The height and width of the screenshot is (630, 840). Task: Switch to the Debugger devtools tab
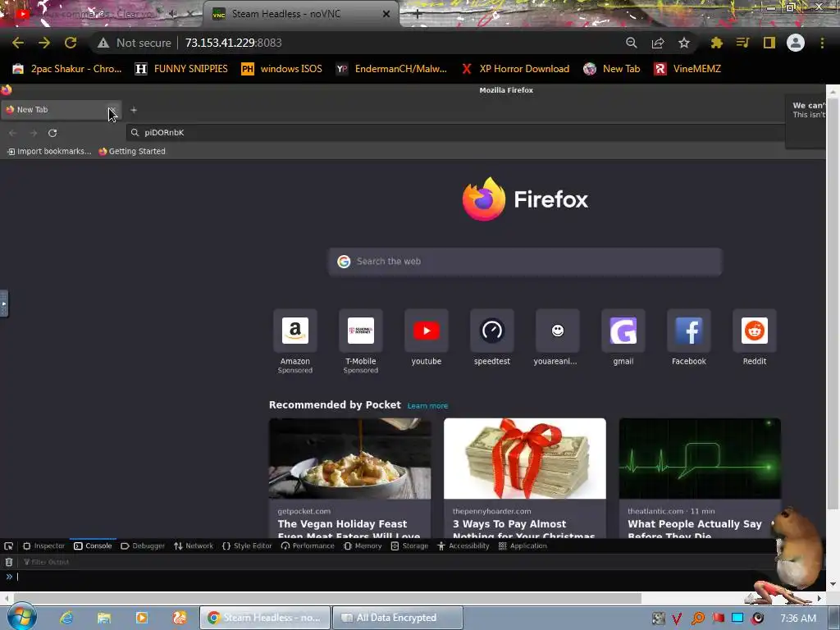click(x=143, y=546)
